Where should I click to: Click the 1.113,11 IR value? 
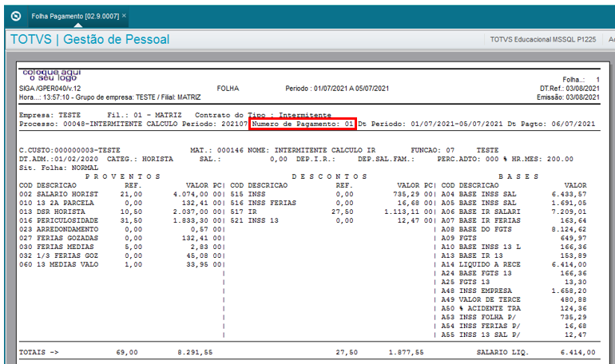(402, 212)
